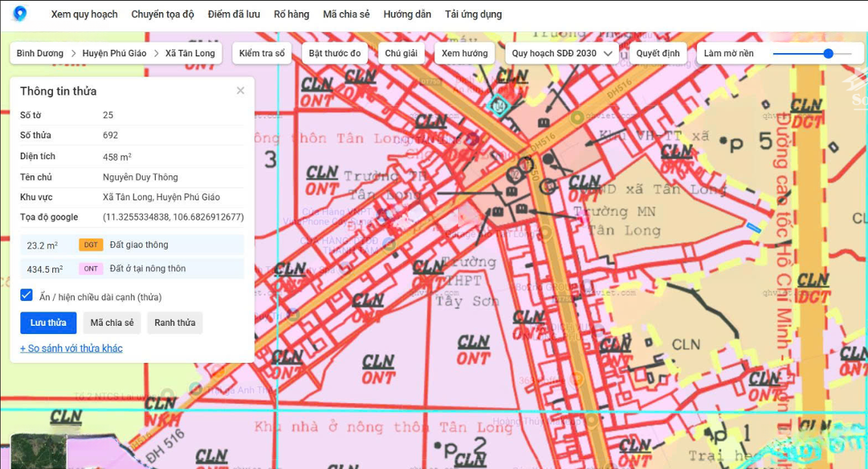Click the satellite thumbnail in bottom-left corner

click(38, 450)
